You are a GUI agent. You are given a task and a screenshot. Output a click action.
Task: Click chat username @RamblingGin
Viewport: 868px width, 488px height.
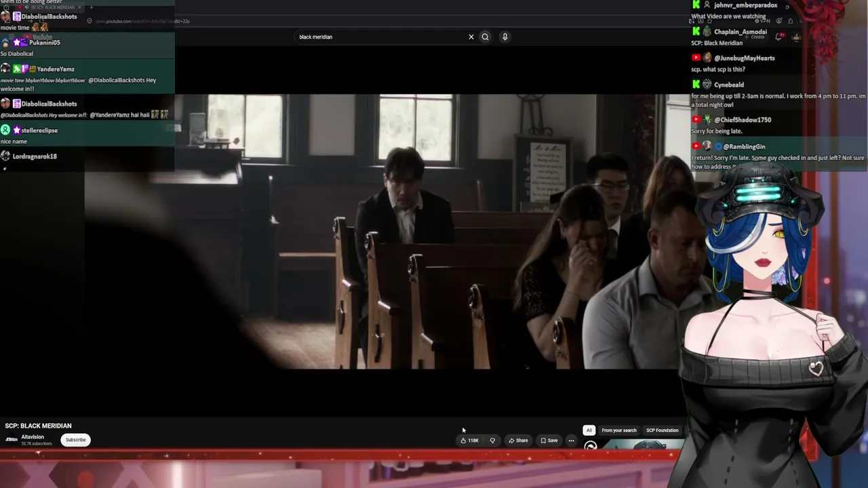tap(744, 146)
